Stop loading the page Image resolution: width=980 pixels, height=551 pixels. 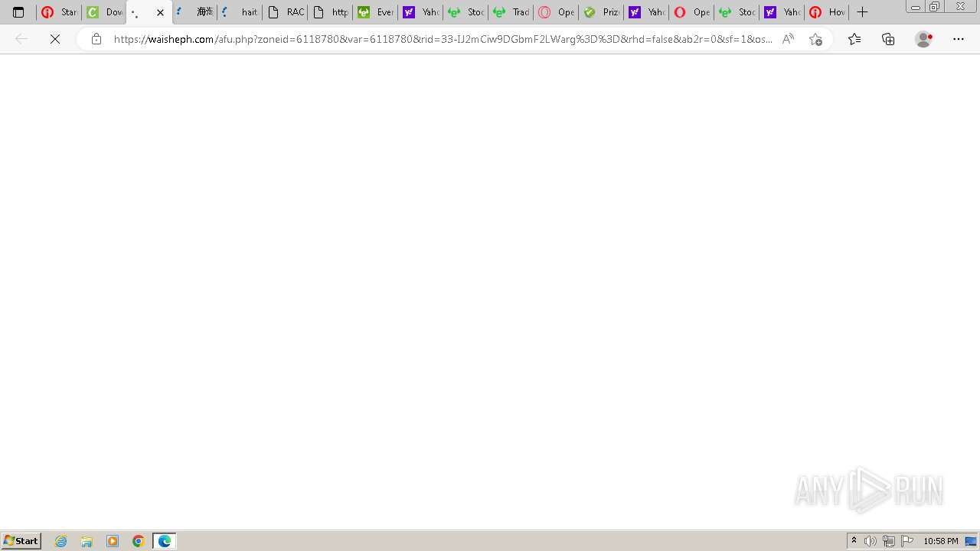(55, 39)
